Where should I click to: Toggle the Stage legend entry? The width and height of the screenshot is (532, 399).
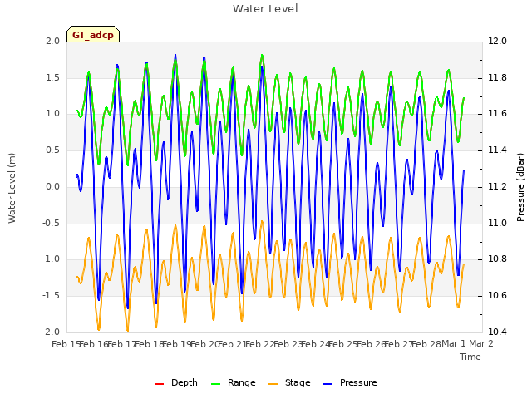(289, 382)
